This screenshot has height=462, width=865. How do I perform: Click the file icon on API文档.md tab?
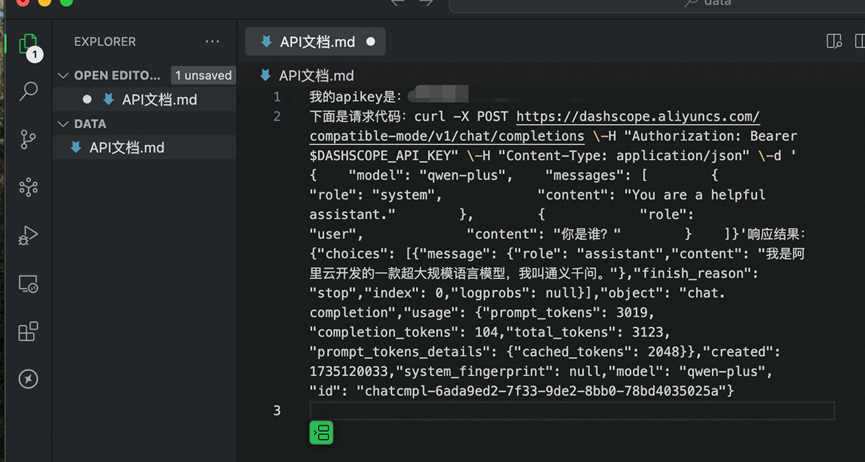266,41
